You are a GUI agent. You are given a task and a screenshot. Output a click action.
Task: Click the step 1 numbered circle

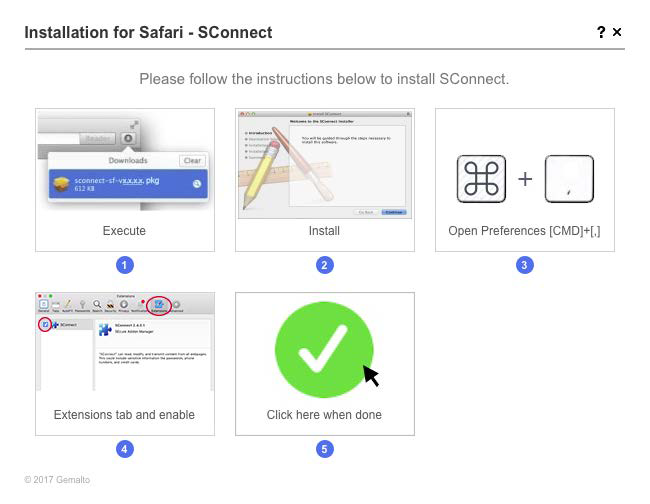(125, 265)
